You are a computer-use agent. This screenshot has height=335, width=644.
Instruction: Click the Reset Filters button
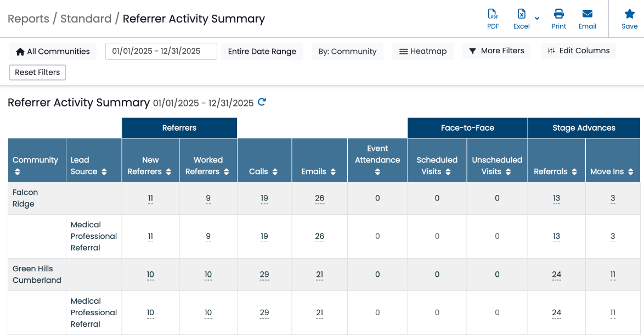(37, 72)
